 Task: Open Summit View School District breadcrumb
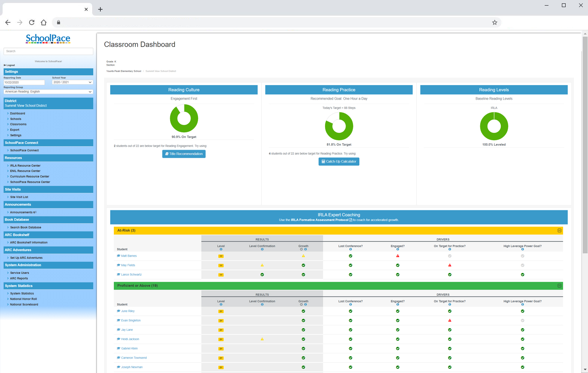point(161,71)
